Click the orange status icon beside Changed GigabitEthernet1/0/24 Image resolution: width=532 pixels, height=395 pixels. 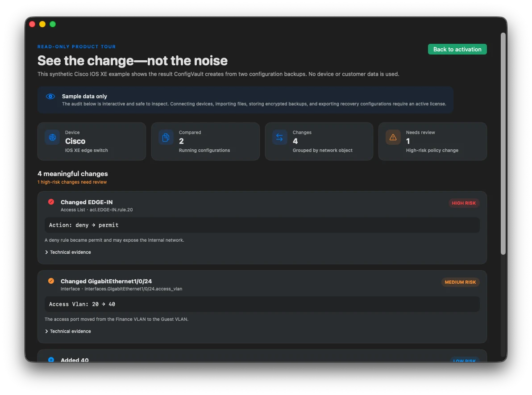(51, 281)
